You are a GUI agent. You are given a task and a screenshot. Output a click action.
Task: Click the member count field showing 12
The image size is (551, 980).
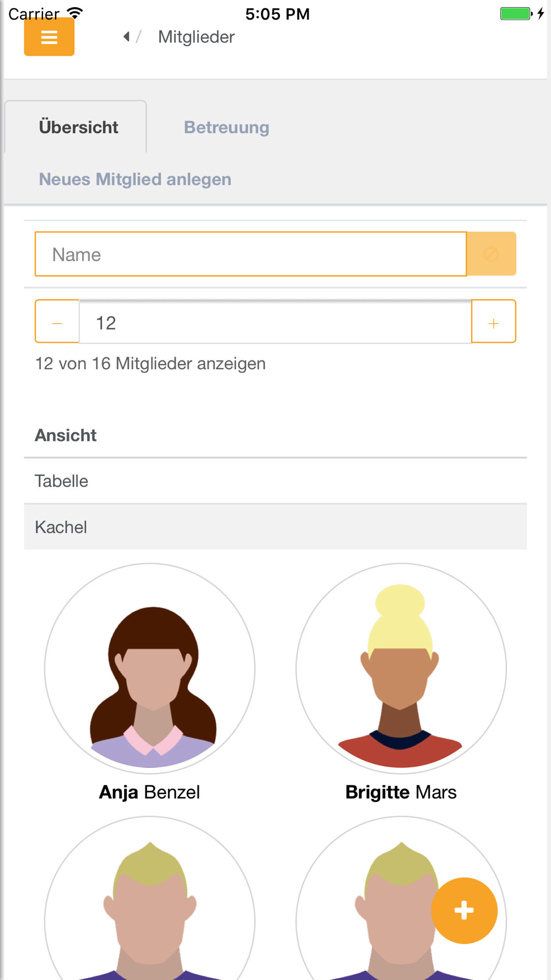click(x=275, y=322)
